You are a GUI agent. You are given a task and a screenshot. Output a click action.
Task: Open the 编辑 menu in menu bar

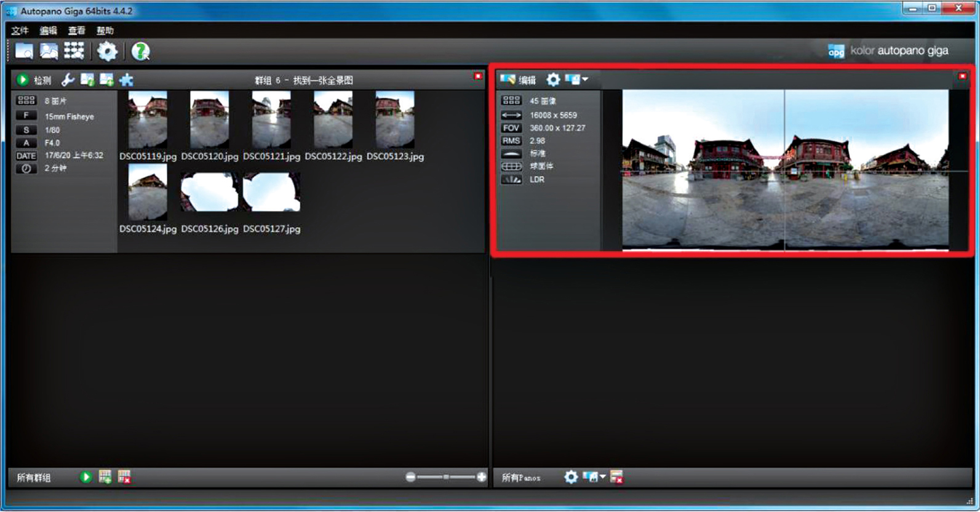pos(48,30)
